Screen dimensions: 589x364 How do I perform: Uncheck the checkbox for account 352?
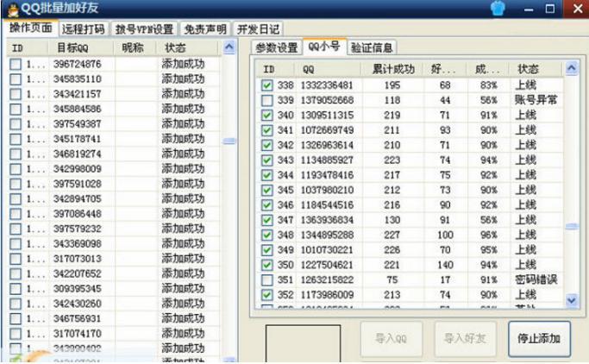click(x=267, y=295)
